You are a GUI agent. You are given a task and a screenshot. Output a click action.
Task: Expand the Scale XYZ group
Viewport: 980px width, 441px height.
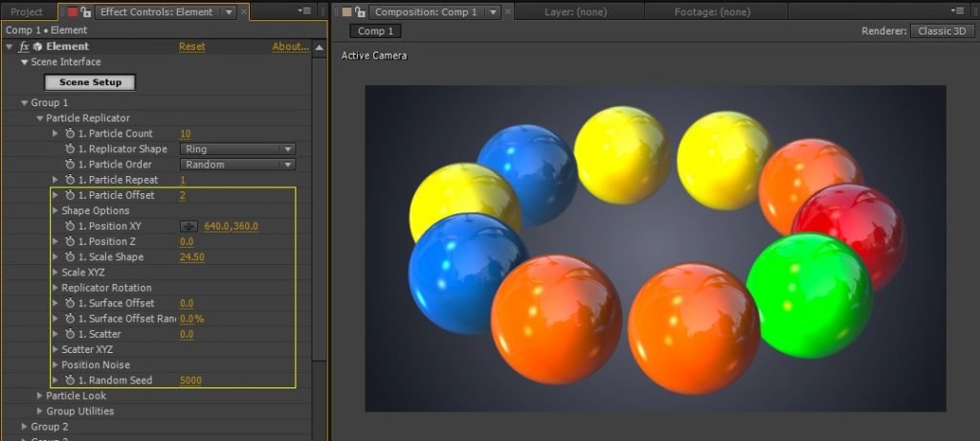55,273
